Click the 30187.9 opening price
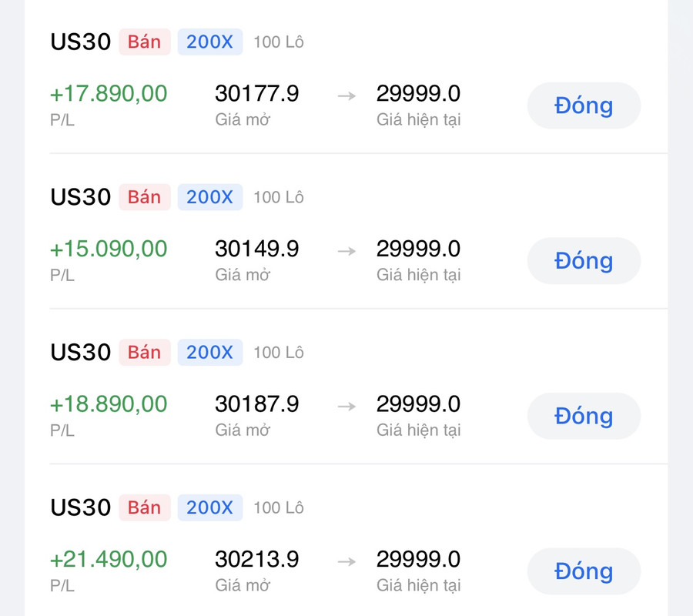This screenshot has width=693, height=616. (257, 404)
